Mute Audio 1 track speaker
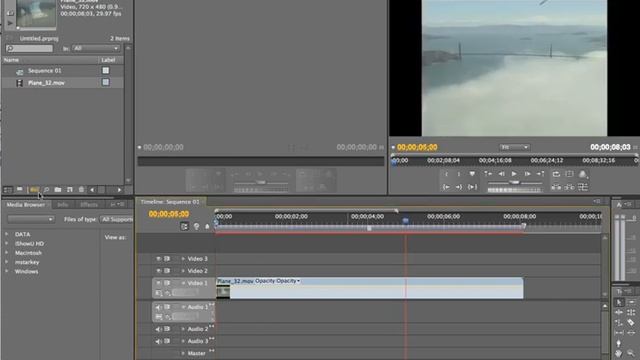640x360 pixels. click(x=158, y=307)
